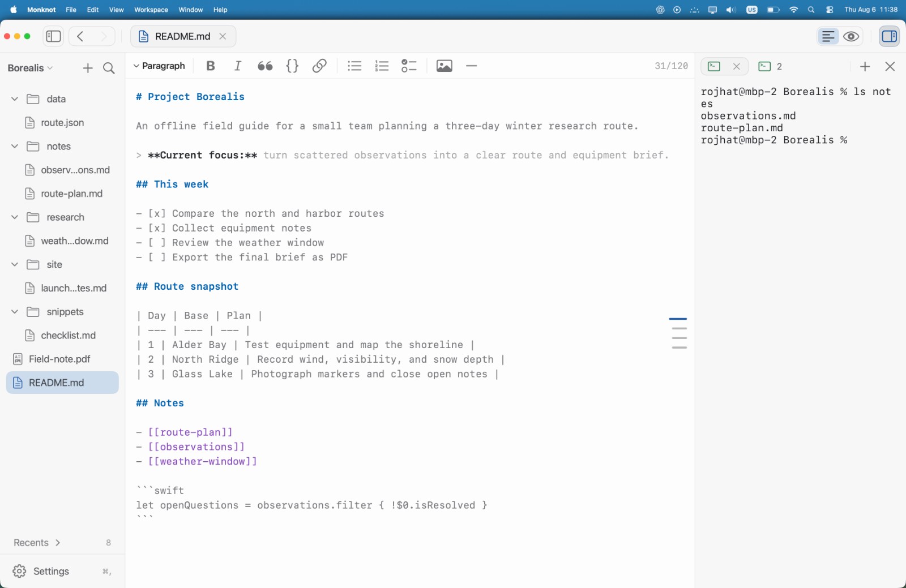Close the first terminal tab
The width and height of the screenshot is (906, 588).
[x=736, y=66]
